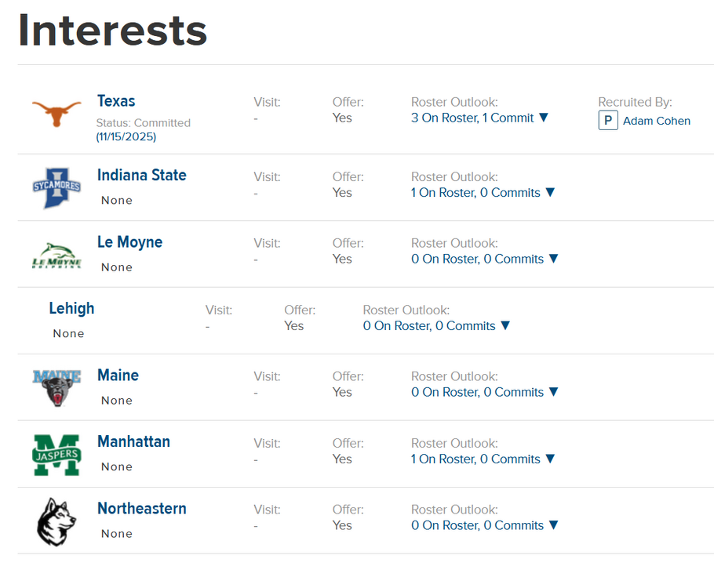Image resolution: width=714 pixels, height=588 pixels.
Task: Click the Le Moyne Dolphins logo
Action: tap(56, 256)
